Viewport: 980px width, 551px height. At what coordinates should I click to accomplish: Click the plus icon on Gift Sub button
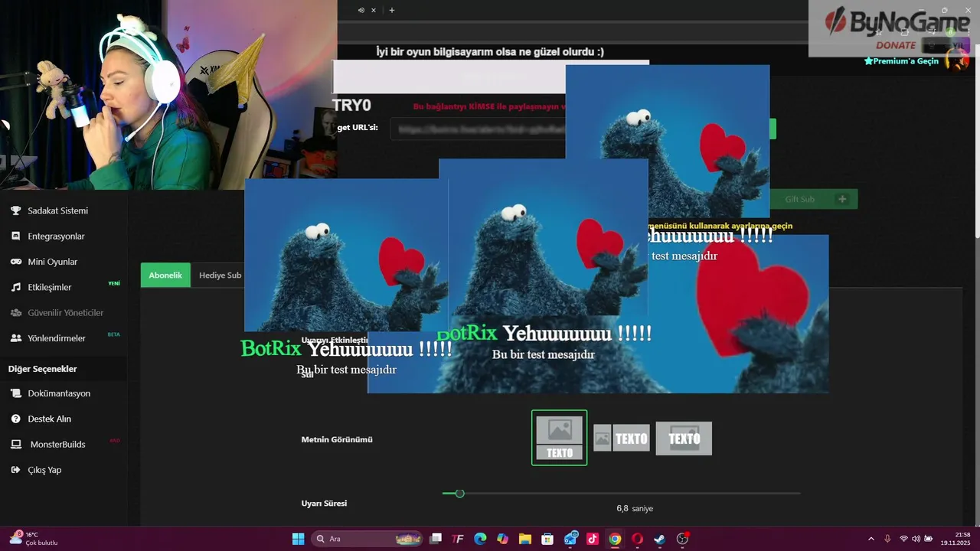pyautogui.click(x=842, y=199)
